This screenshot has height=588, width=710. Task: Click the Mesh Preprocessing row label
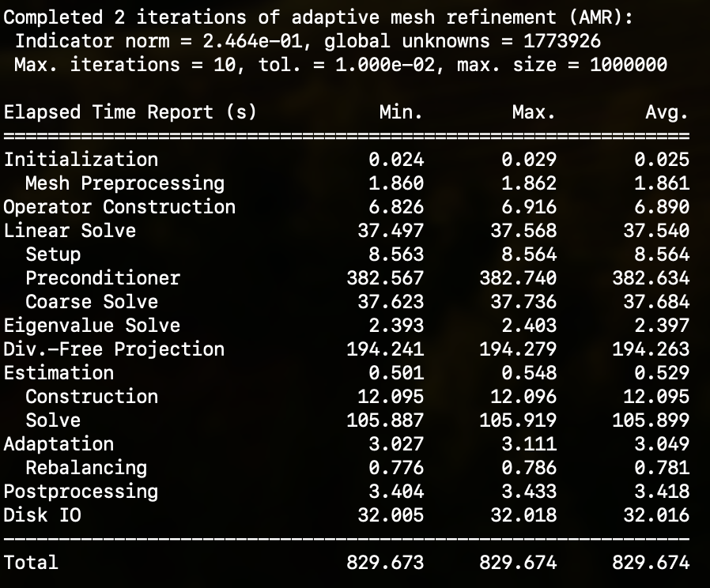[125, 183]
